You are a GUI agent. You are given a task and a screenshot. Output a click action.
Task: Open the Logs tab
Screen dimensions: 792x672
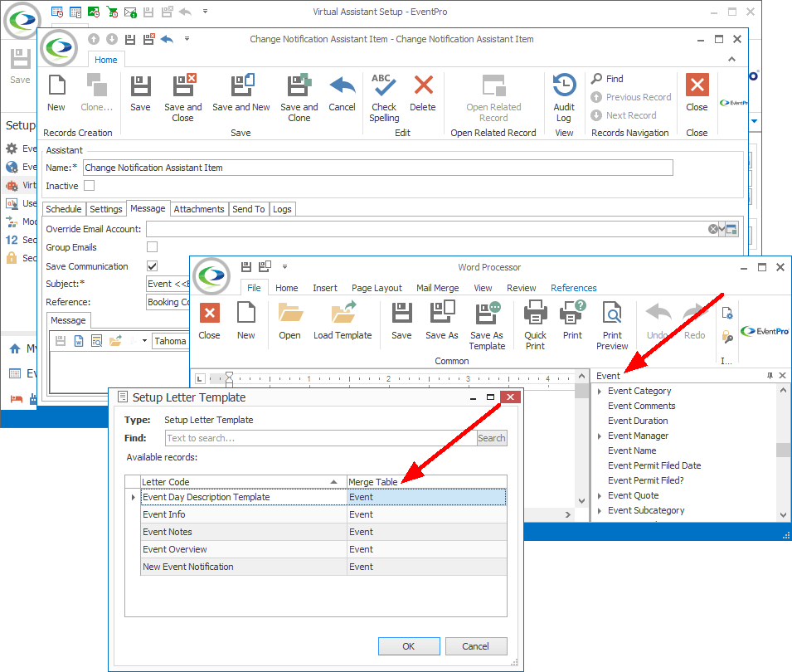tap(282, 209)
